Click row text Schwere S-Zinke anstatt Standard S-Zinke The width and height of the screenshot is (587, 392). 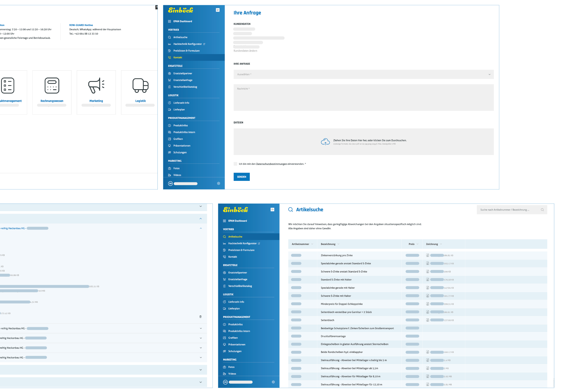344,272
